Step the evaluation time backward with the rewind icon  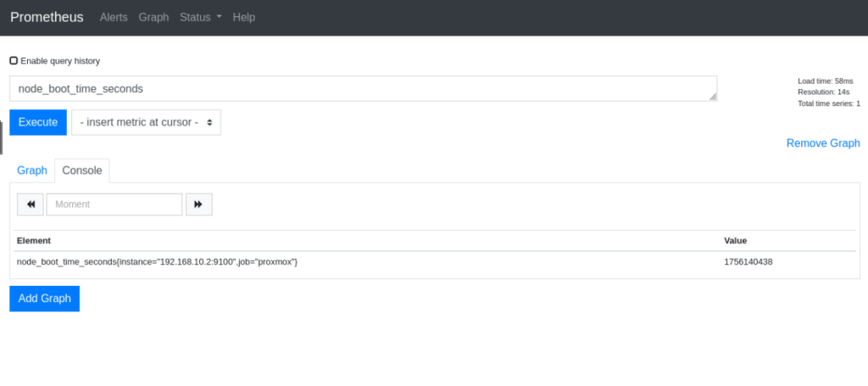pyautogui.click(x=31, y=204)
